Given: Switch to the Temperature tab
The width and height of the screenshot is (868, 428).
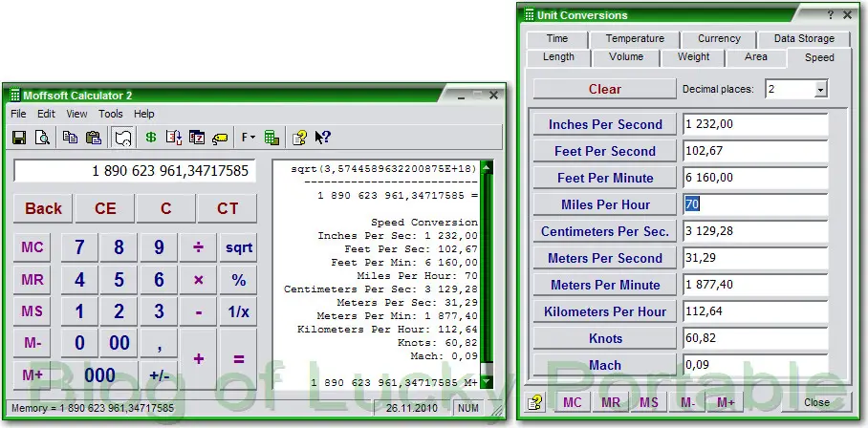Looking at the screenshot, I should (x=635, y=39).
